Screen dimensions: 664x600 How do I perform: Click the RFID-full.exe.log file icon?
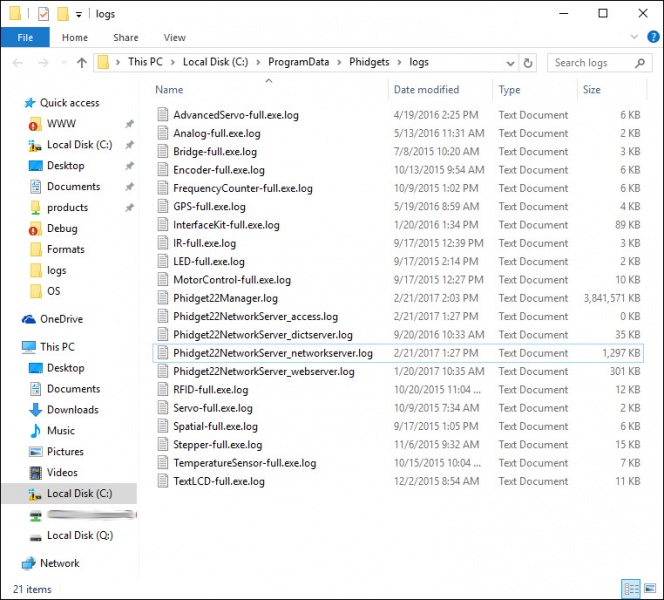163,389
